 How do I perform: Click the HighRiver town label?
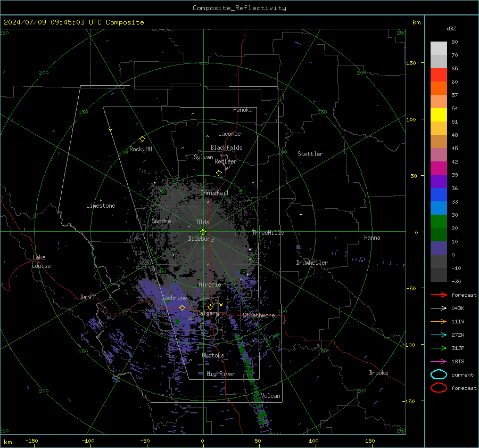[221, 374]
